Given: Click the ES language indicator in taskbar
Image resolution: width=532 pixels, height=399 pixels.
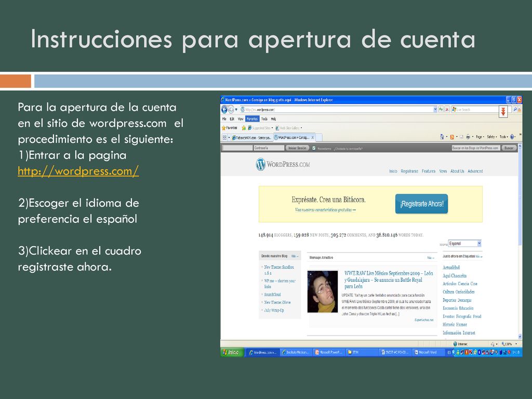Looking at the screenshot, I should [x=449, y=353].
